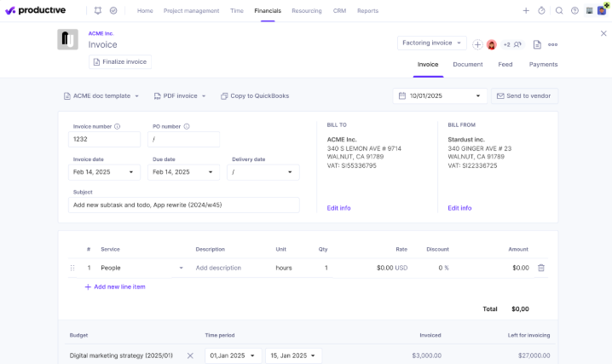Screen dimensions: 612x364
Task: Open the Invoice date dropdown
Action: (104, 172)
